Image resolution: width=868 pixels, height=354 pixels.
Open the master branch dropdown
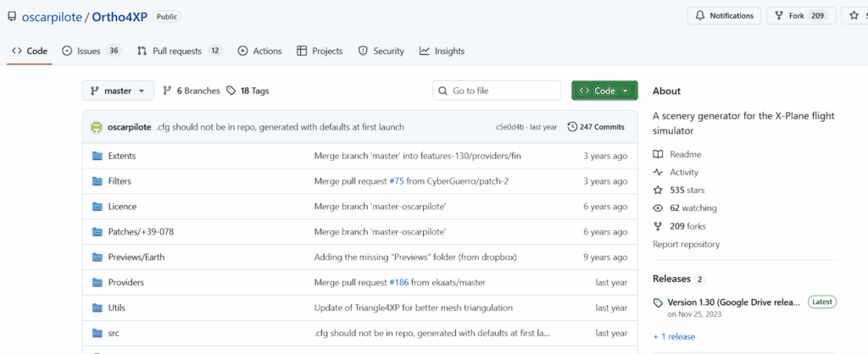(x=117, y=91)
